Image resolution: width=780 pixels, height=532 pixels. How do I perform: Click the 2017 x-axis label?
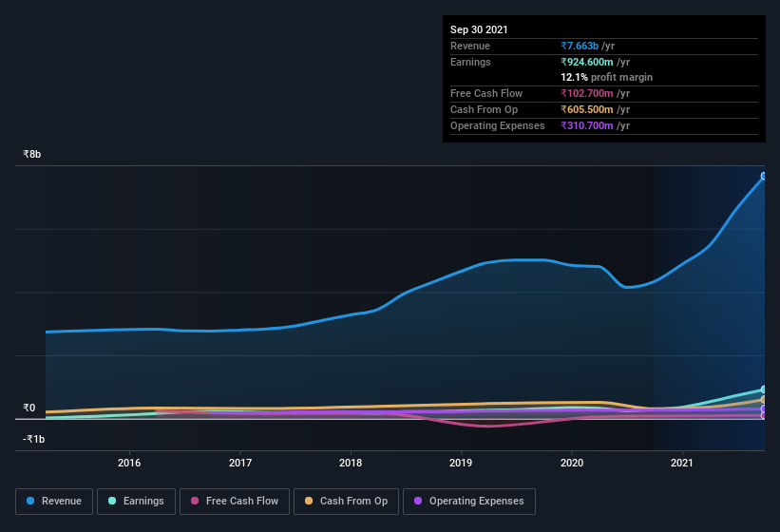[x=240, y=463]
